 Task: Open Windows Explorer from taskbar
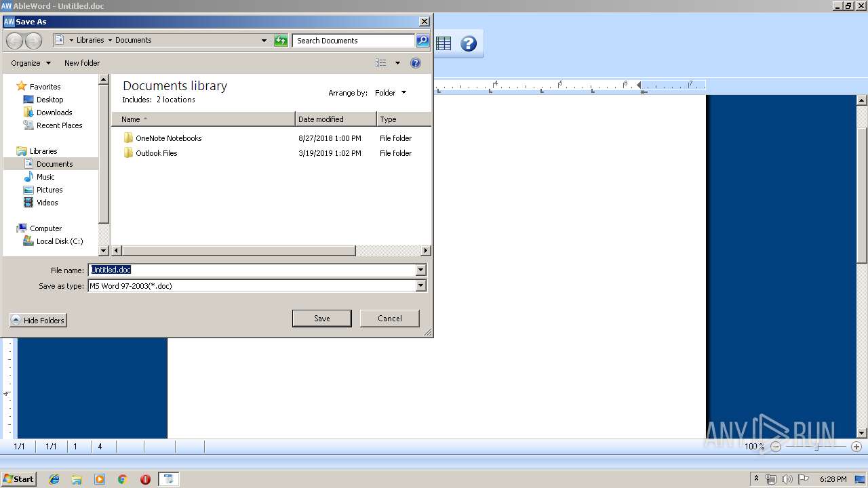point(77,479)
